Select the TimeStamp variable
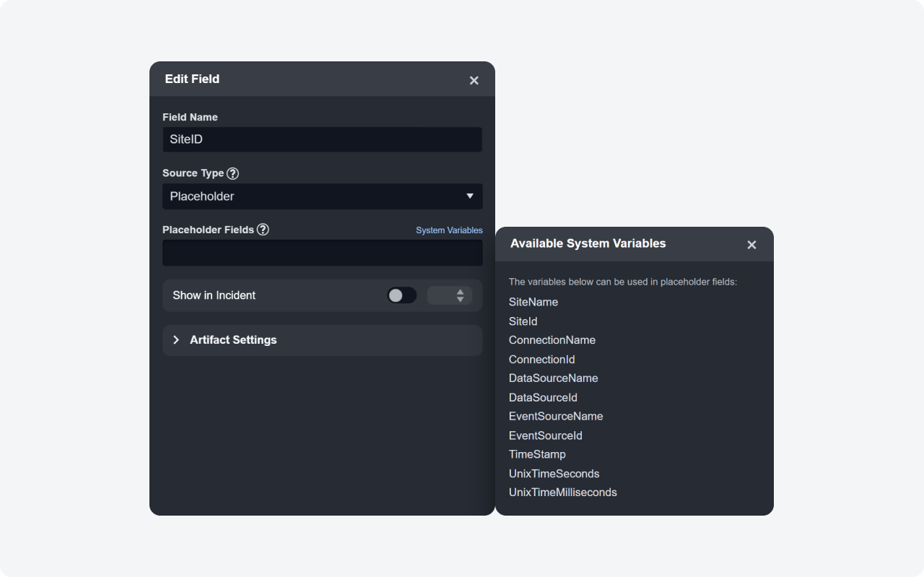Viewport: 924px width, 577px height. coord(536,454)
